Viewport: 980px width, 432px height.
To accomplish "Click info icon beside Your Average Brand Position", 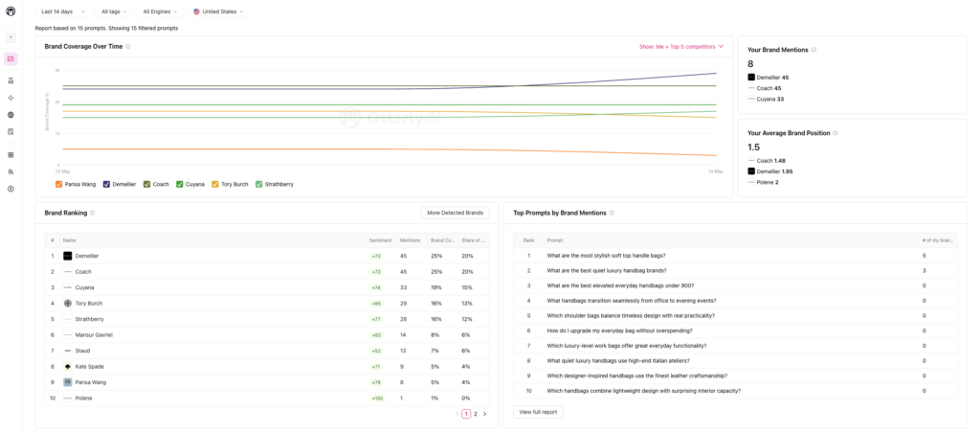I will point(835,132).
